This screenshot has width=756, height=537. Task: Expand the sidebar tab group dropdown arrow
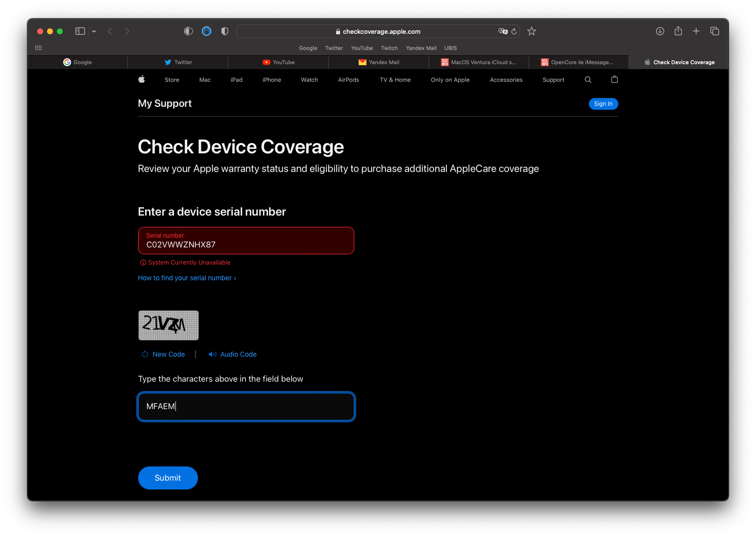[94, 31]
